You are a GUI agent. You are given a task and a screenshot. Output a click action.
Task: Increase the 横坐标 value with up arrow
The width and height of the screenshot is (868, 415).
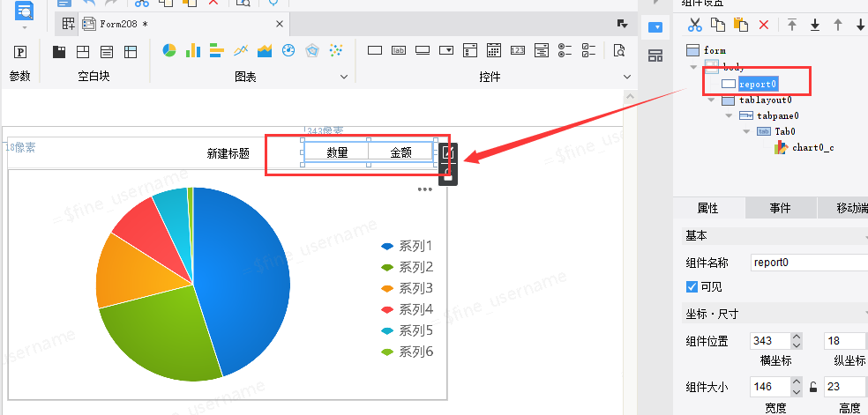(797, 337)
